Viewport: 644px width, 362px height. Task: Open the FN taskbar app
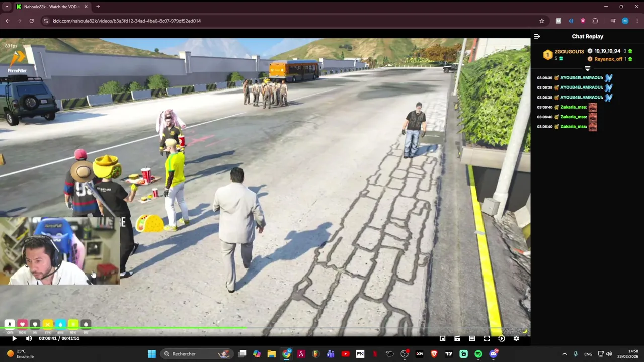[360, 354]
